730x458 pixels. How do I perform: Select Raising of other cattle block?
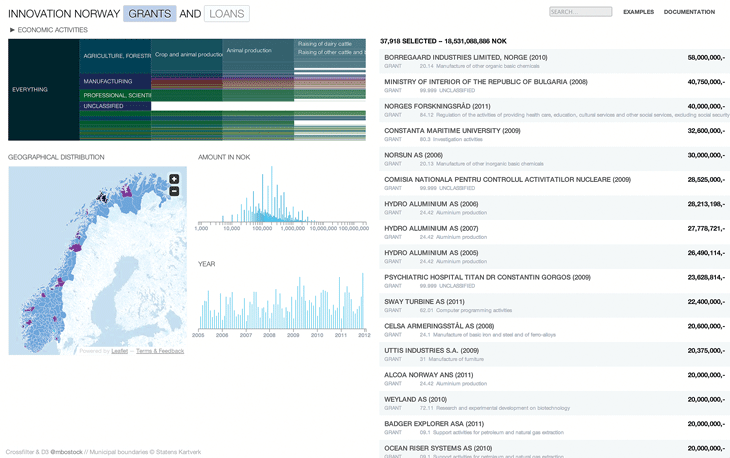(330, 52)
